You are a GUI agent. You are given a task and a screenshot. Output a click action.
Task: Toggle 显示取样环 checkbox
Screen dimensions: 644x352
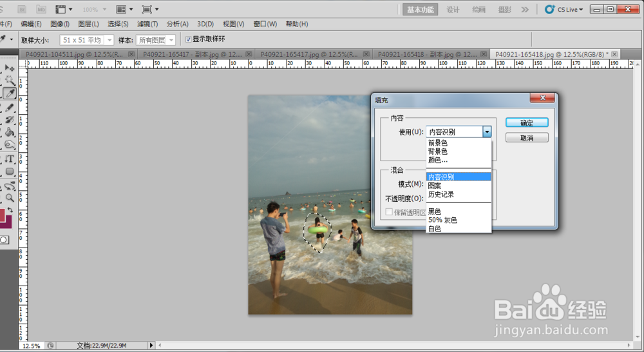[x=189, y=39]
